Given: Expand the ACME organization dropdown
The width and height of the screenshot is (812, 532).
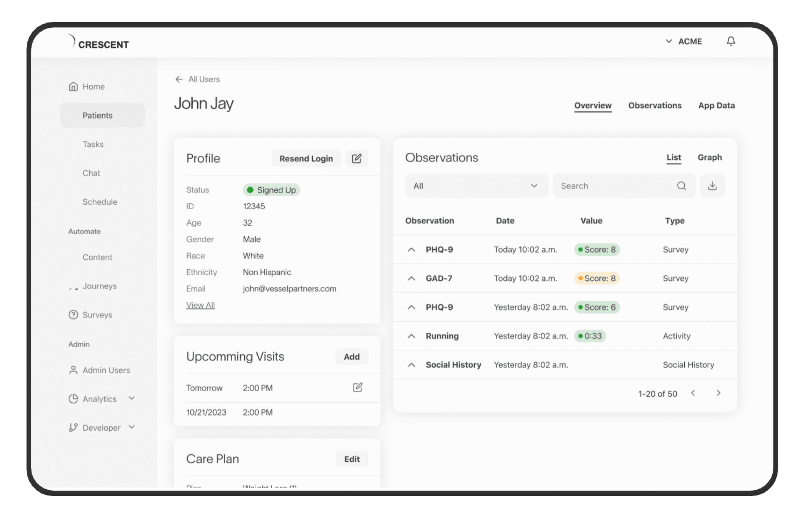Looking at the screenshot, I should pyautogui.click(x=669, y=41).
